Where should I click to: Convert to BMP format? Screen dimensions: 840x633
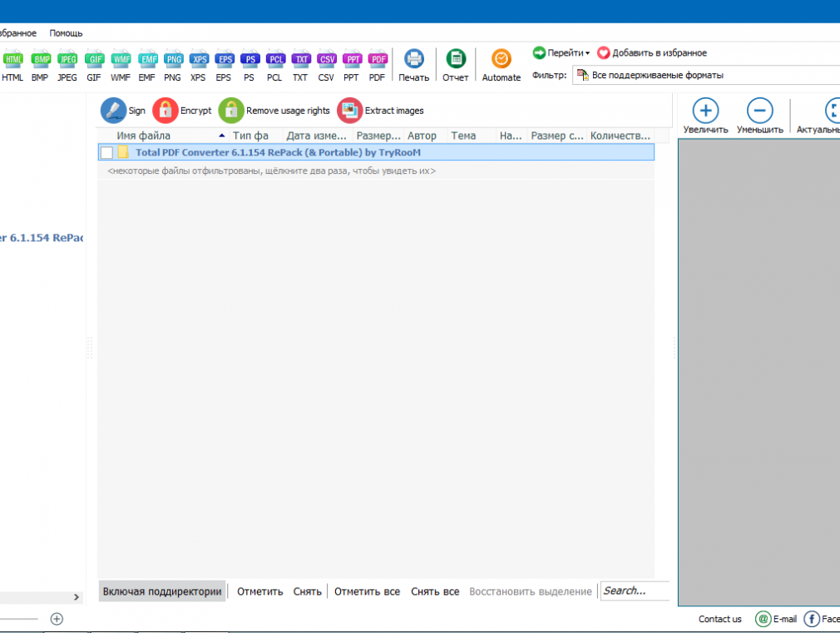click(x=40, y=66)
